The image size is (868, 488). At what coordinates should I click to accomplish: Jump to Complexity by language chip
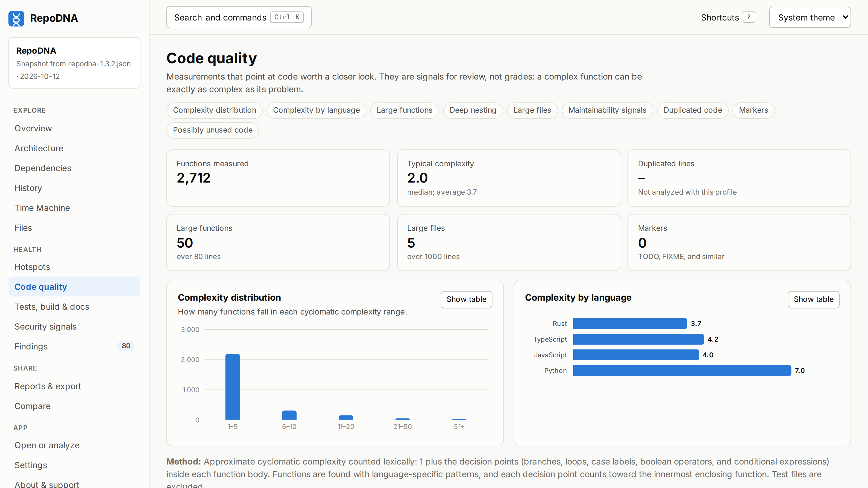click(x=316, y=110)
